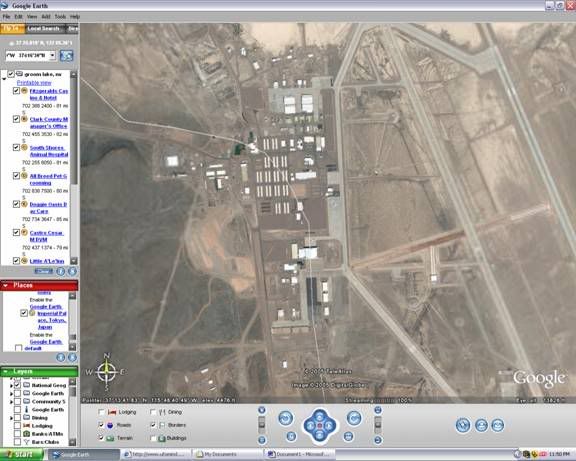Enable the Dining checkbox in bottom panel

[x=154, y=412]
